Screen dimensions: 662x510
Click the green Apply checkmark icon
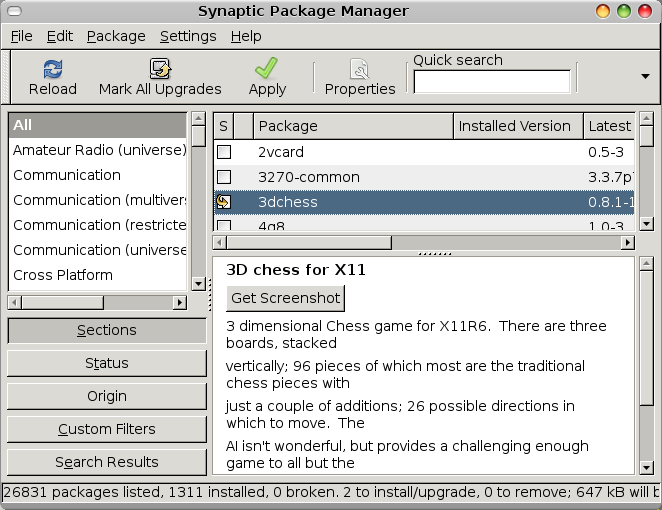click(266, 68)
